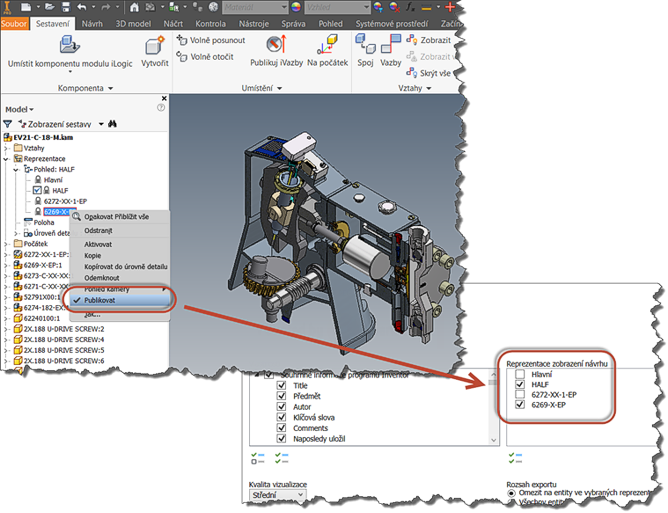
Task: Click Odstranit in the context menu
Action: (98, 230)
